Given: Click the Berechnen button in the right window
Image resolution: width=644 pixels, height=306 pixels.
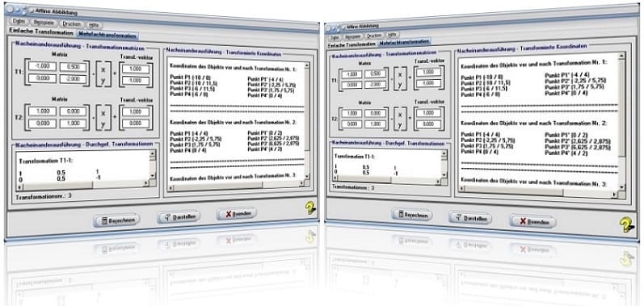Looking at the screenshot, I should pos(411,215).
